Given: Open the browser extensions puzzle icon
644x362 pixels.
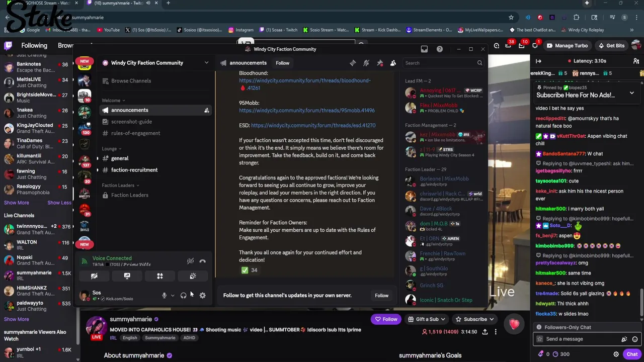Looking at the screenshot, I should (x=577, y=18).
